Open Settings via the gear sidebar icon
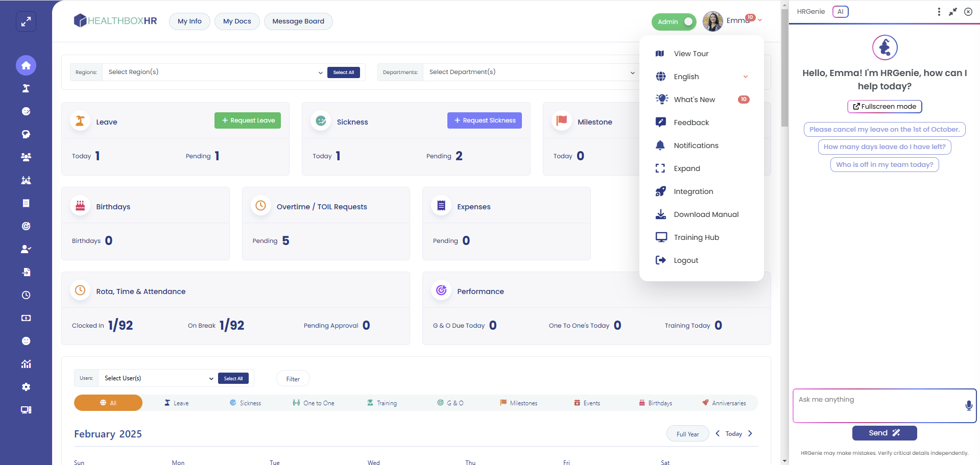Viewport: 980px width, 465px height. pos(26,387)
